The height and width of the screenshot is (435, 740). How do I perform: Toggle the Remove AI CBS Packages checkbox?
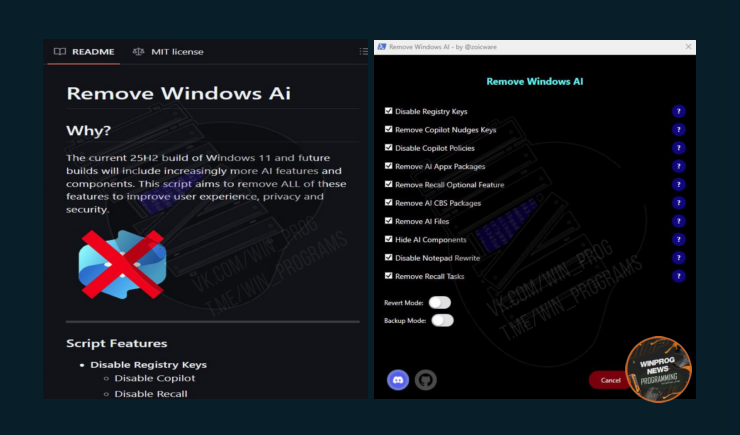click(x=388, y=202)
